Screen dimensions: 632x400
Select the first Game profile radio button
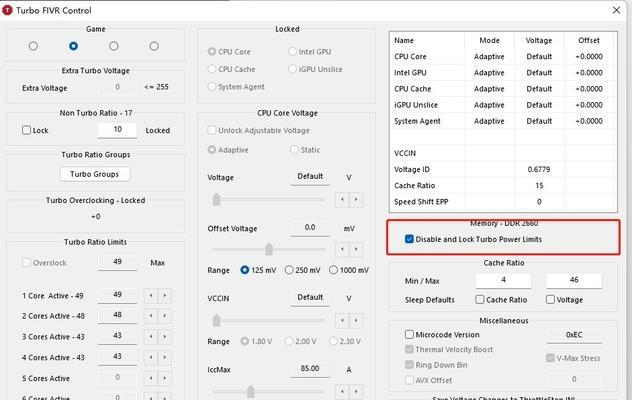pos(33,46)
